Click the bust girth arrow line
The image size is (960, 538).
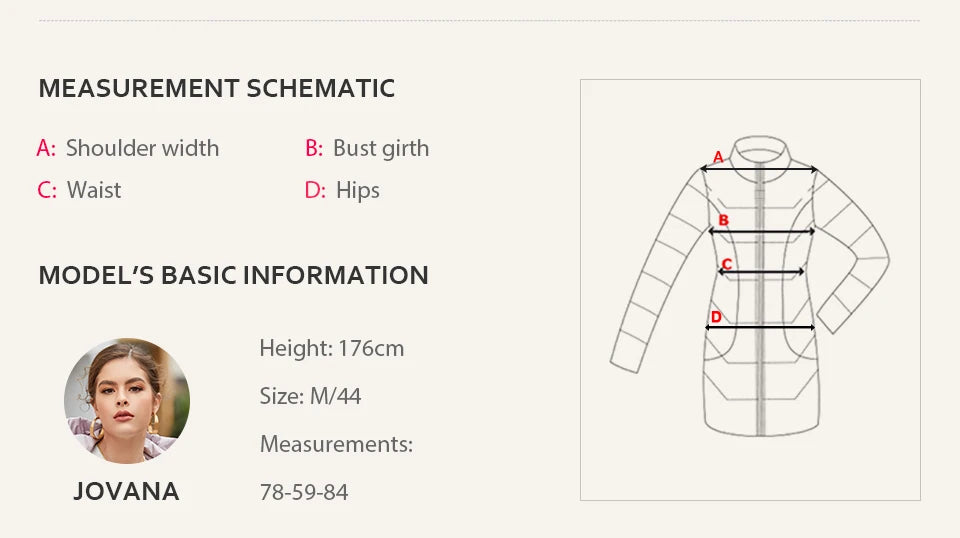pos(762,231)
